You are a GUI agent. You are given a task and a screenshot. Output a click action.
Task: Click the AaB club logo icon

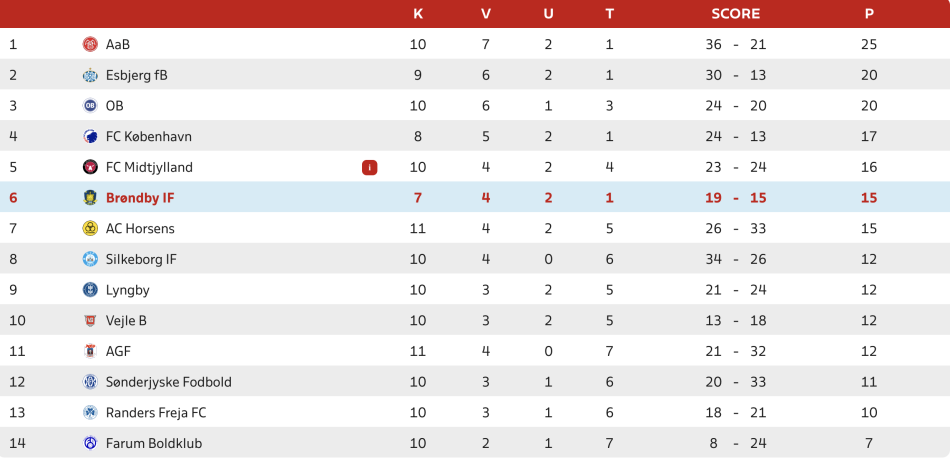(90, 44)
